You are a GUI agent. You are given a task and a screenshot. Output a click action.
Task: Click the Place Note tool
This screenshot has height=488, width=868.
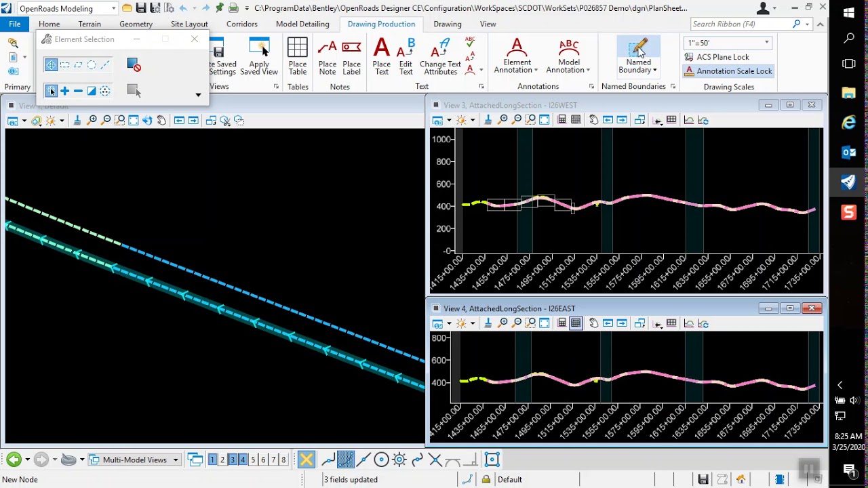click(x=327, y=56)
